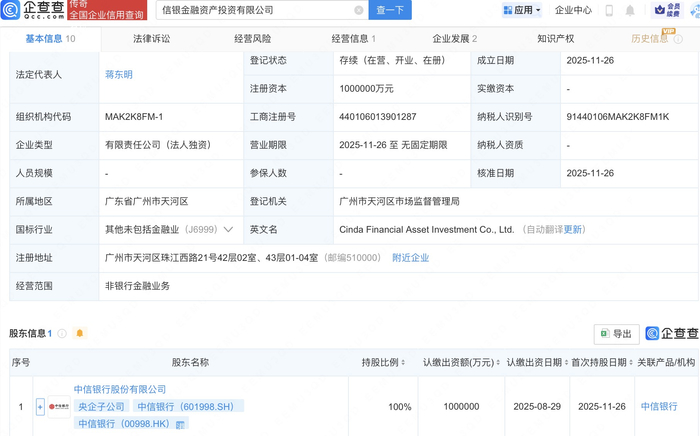Viewport: 700px width, 436px height.
Task: Click the VIP member crown icon
Action: point(660,10)
